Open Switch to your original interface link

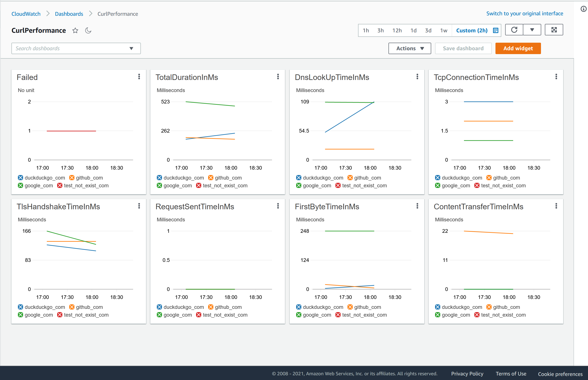click(x=525, y=14)
